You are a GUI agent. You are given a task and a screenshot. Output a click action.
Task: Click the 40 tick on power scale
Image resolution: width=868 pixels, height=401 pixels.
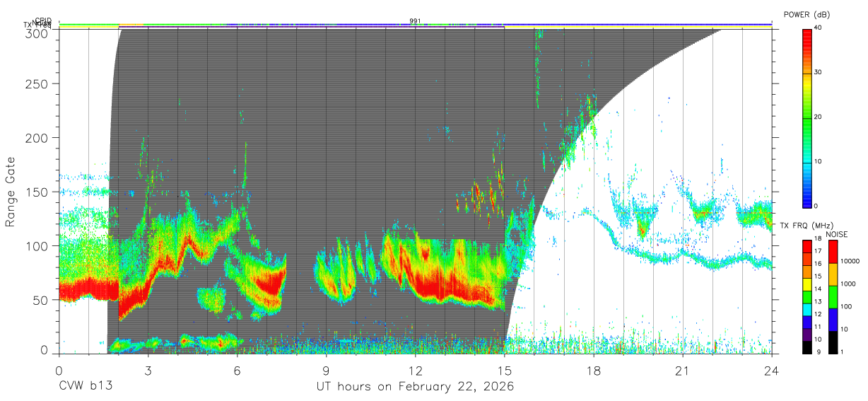tap(818, 28)
